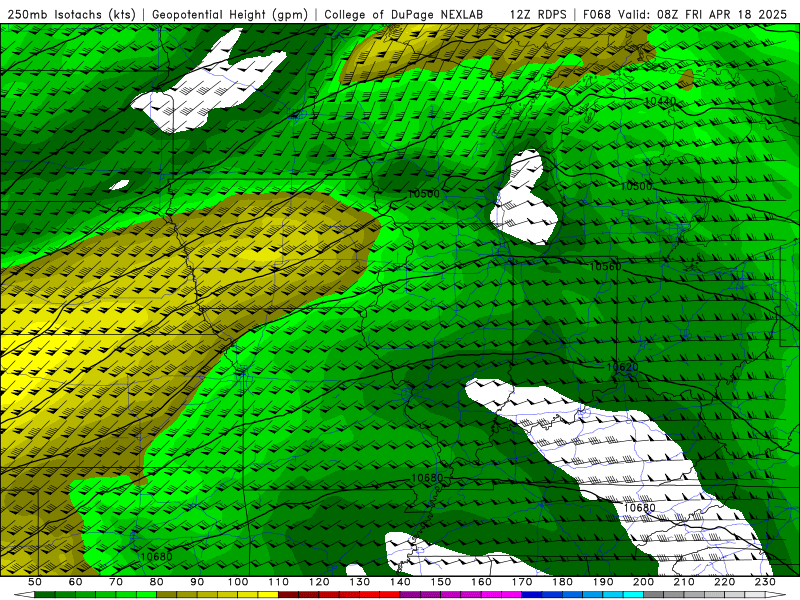Click the 100 label on the color scale
Image resolution: width=800 pixels, height=600 pixels.
[238, 582]
